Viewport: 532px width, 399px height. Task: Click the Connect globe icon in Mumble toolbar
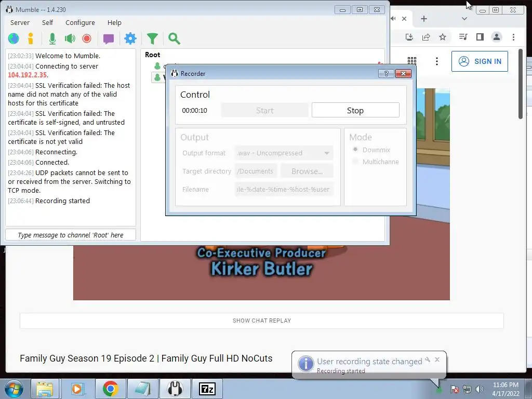[14, 38]
